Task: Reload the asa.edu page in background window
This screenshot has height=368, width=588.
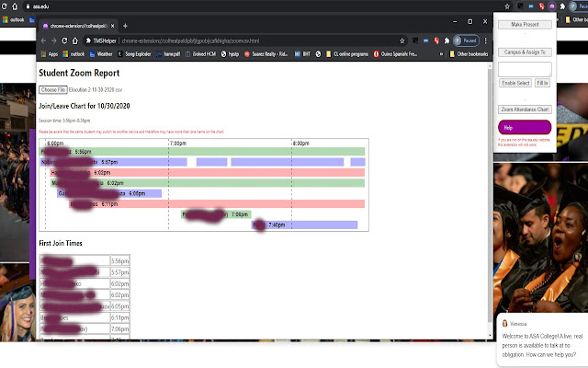Action: (x=5, y=6)
